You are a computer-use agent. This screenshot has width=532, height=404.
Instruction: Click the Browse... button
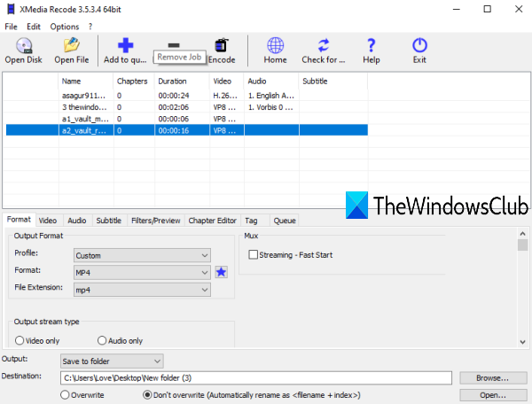tap(493, 378)
